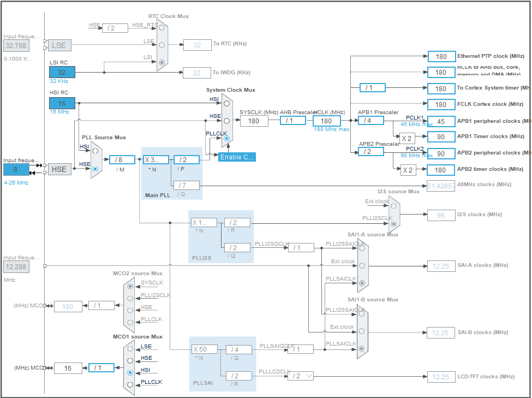Choose HSI in the PLL Source Mux
532x398 pixels.
[x=95, y=151]
